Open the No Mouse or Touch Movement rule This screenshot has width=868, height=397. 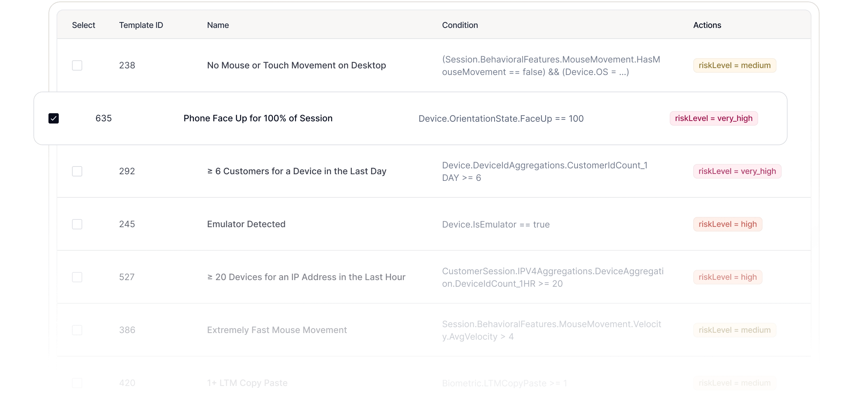click(x=296, y=65)
